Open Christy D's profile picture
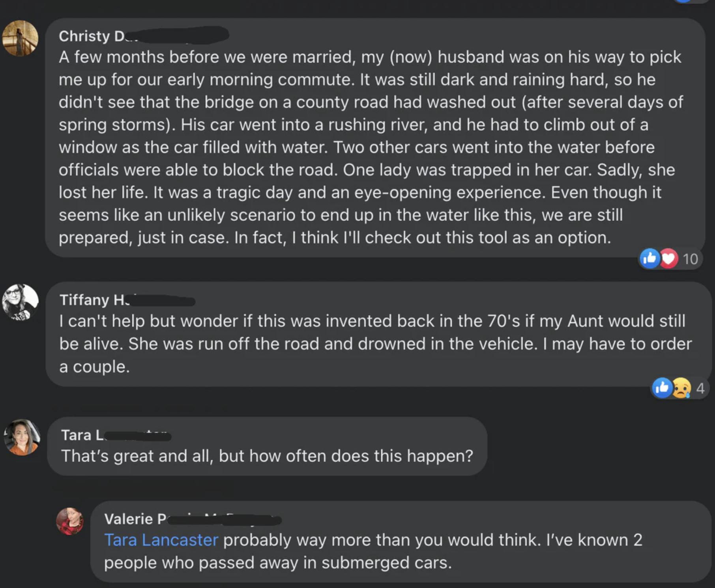The width and height of the screenshot is (715, 588). [20, 38]
